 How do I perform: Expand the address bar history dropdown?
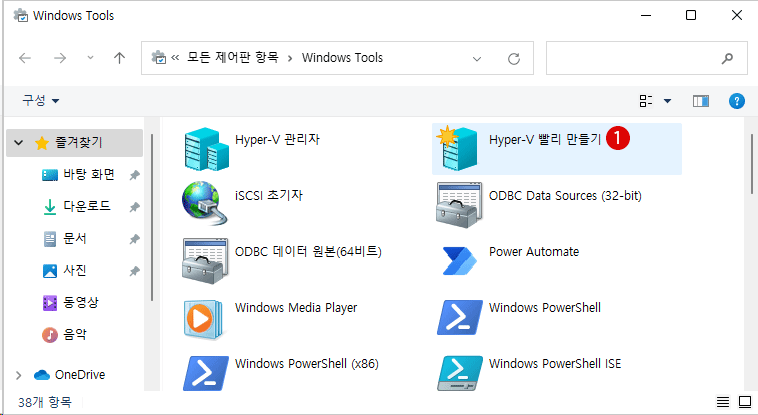[x=477, y=59]
